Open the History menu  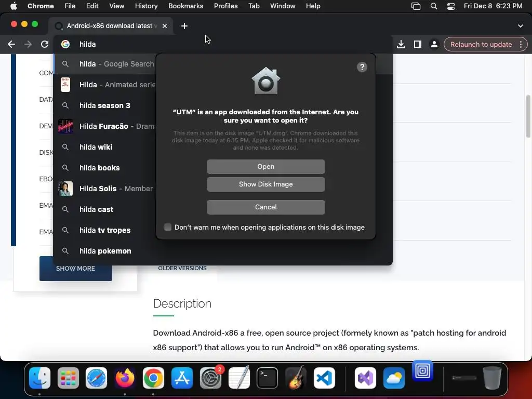pyautogui.click(x=146, y=6)
